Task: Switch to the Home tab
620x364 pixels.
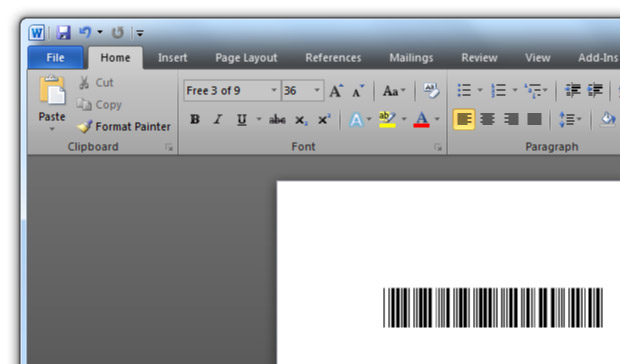Action: pyautogui.click(x=115, y=58)
